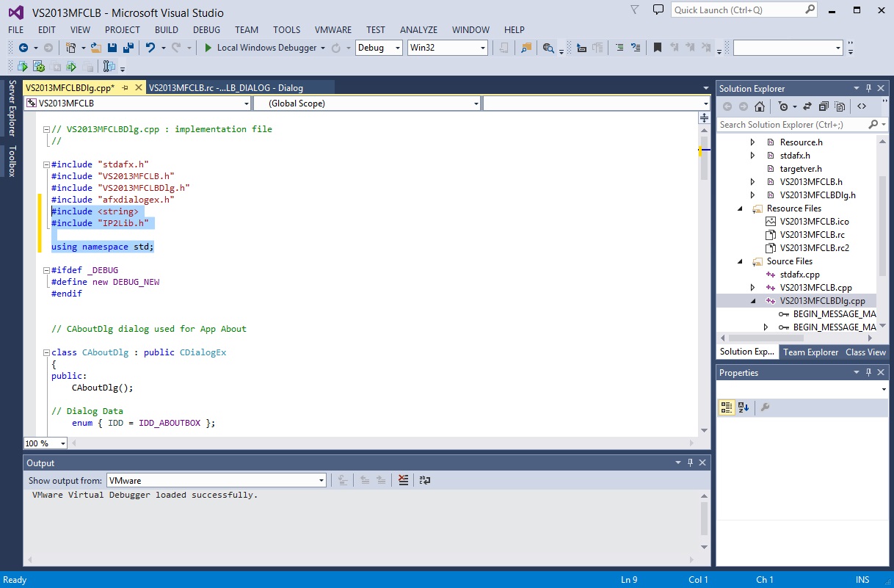Select VS2013MFCLB.ico in Solution Explorer
The height and width of the screenshot is (588, 894).
[814, 222]
